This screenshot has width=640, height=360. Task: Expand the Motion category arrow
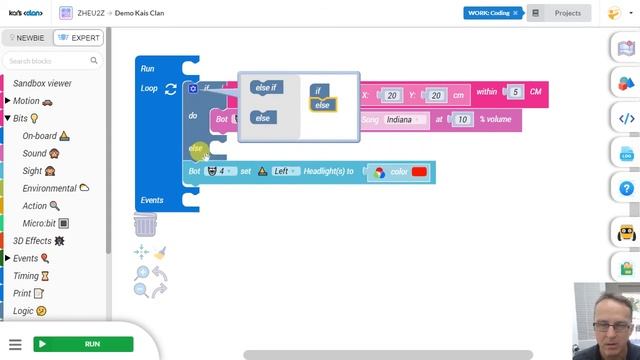pos(7,100)
